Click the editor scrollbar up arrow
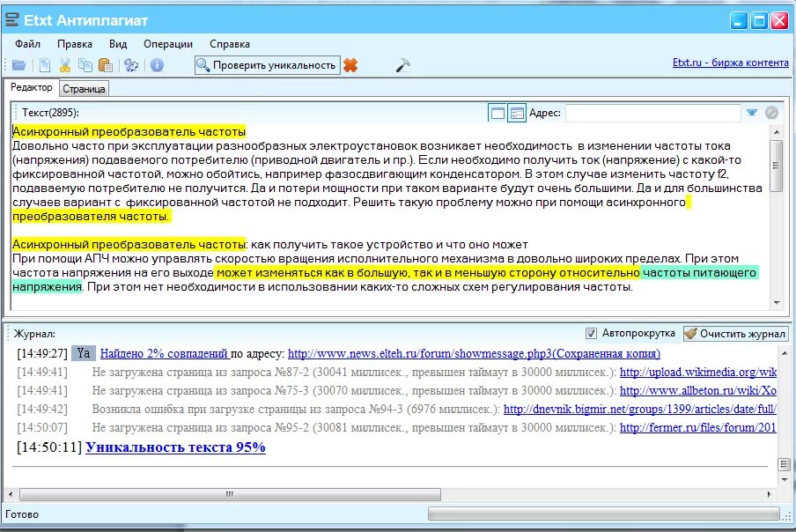The image size is (796, 532). click(777, 132)
